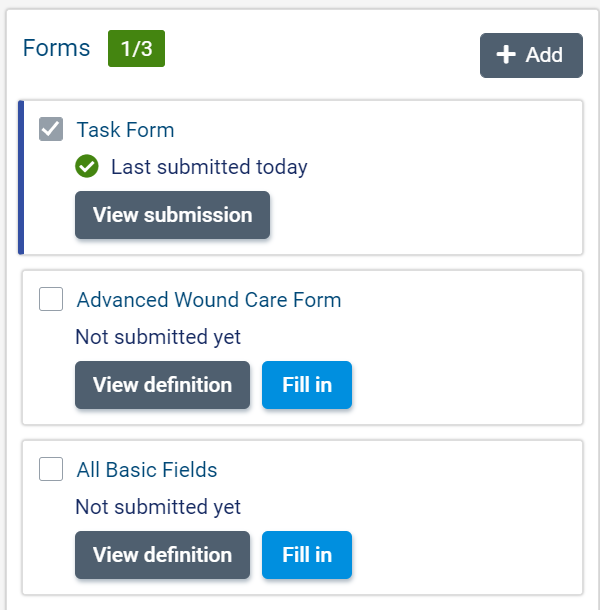The width and height of the screenshot is (600, 610).
Task: Uncheck the Task Form checkbox
Action: point(51,130)
